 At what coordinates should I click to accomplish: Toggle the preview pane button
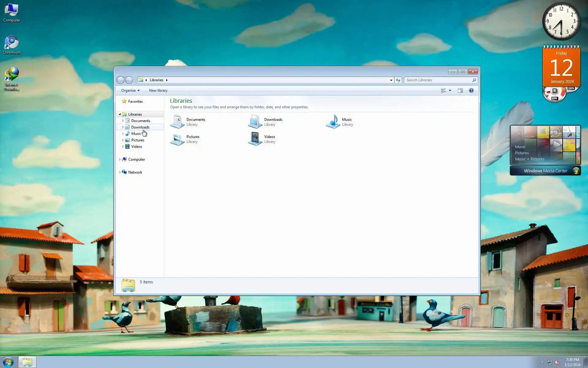coord(460,90)
